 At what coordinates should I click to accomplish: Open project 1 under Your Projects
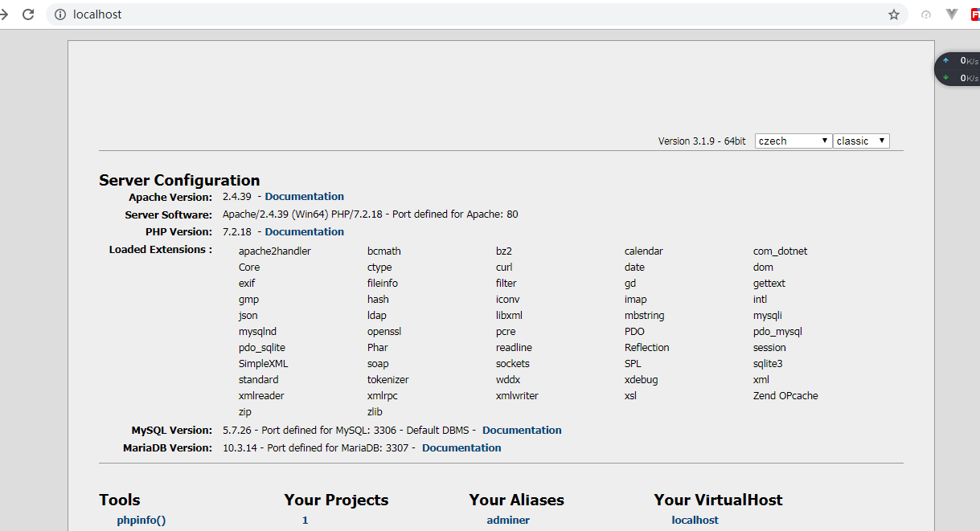point(305,521)
